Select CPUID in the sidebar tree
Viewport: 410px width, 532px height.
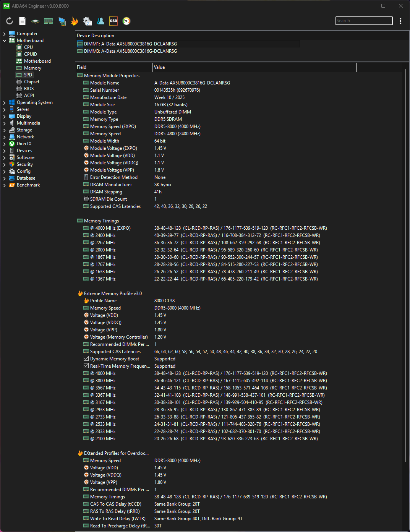[x=30, y=54]
